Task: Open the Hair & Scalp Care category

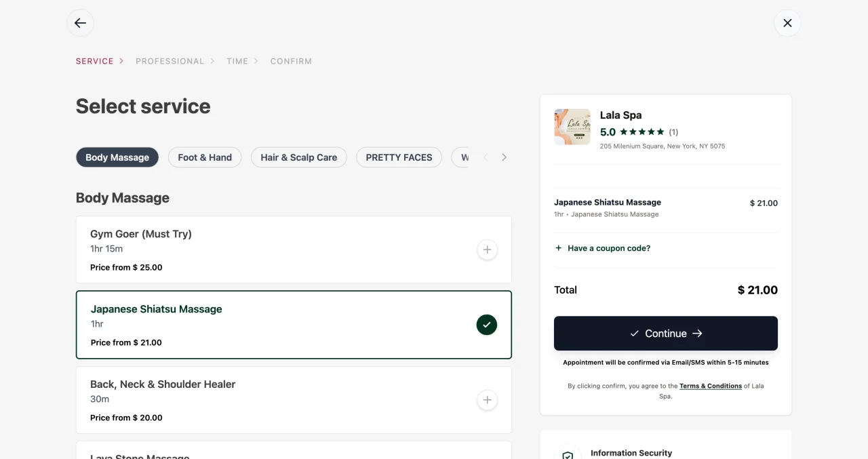Action: pyautogui.click(x=299, y=157)
